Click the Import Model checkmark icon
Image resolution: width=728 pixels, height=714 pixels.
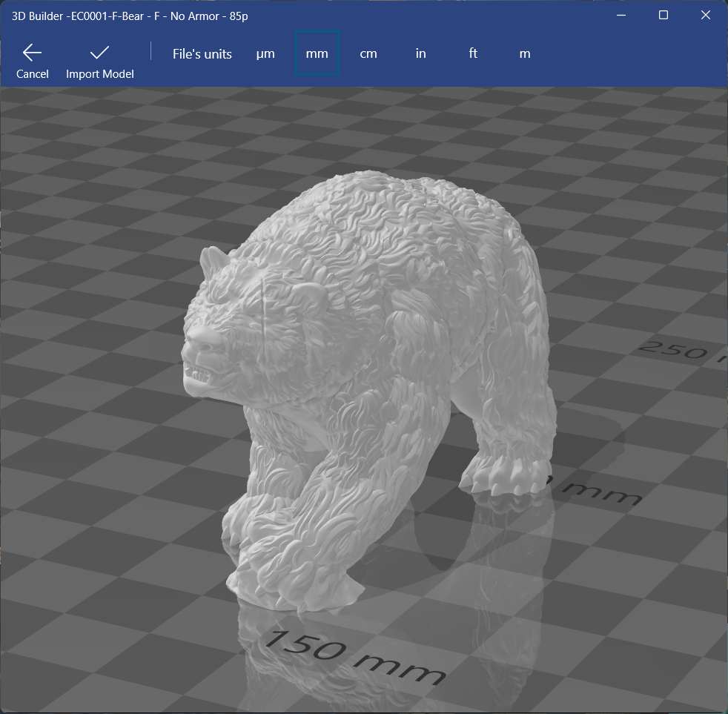[99, 53]
